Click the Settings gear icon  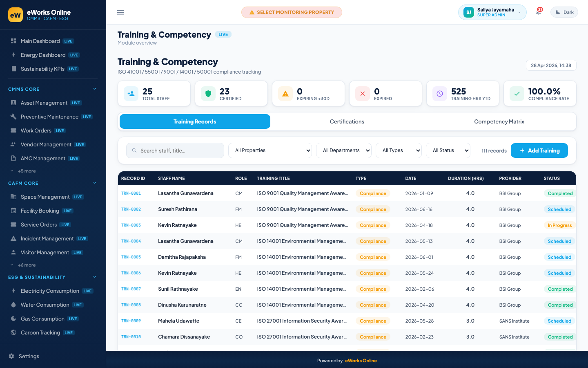point(11,356)
